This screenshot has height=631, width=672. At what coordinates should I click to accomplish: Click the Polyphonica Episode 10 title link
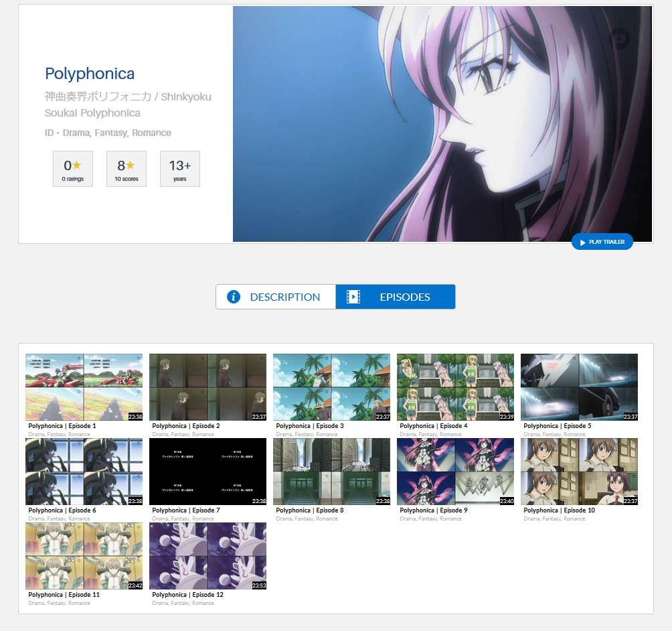pos(559,510)
